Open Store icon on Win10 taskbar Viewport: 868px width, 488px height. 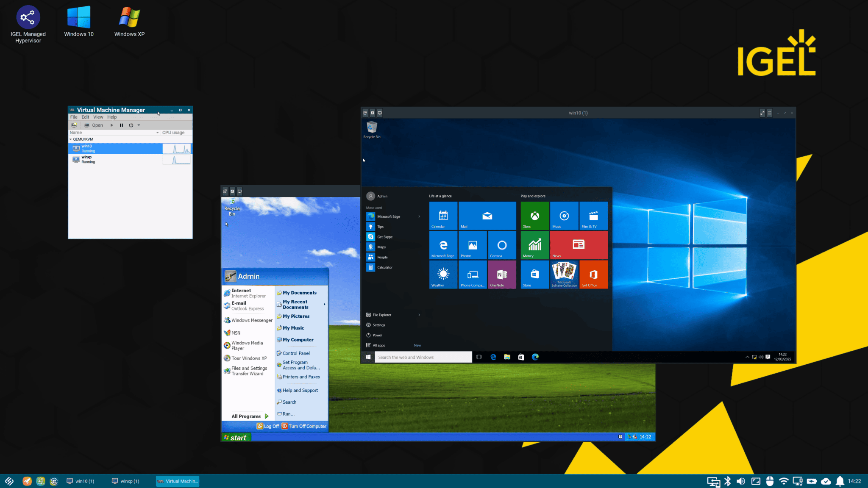pyautogui.click(x=521, y=357)
